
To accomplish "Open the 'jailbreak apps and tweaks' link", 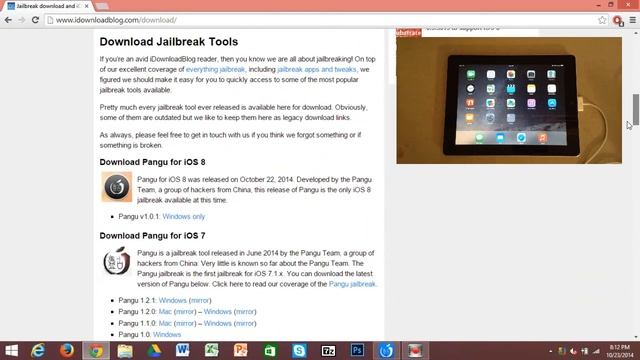I will tap(317, 69).
